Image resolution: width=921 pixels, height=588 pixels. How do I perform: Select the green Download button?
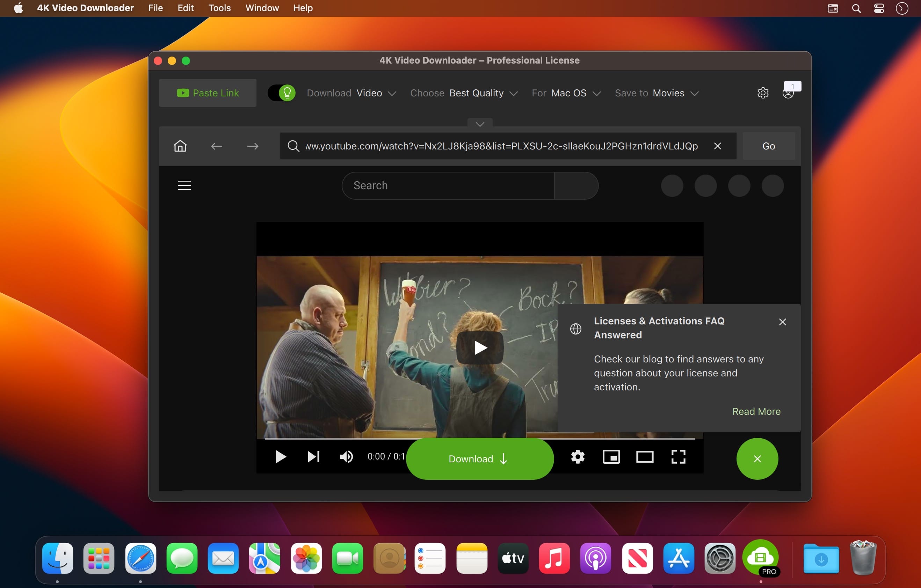(x=479, y=459)
